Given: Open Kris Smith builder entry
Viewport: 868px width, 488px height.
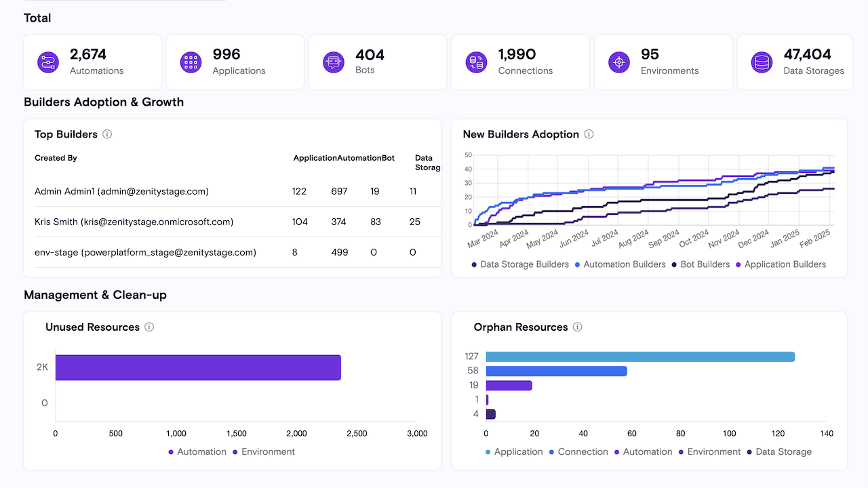Looking at the screenshot, I should (x=134, y=222).
